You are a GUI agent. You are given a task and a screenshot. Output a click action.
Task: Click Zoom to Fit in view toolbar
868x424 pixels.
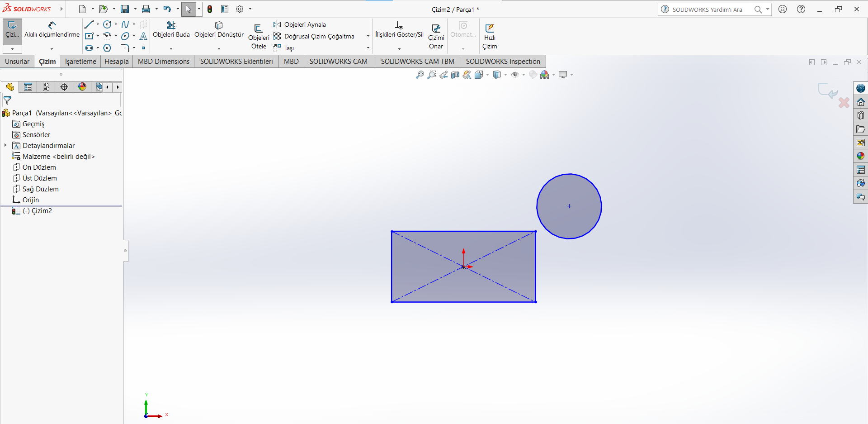coord(420,75)
